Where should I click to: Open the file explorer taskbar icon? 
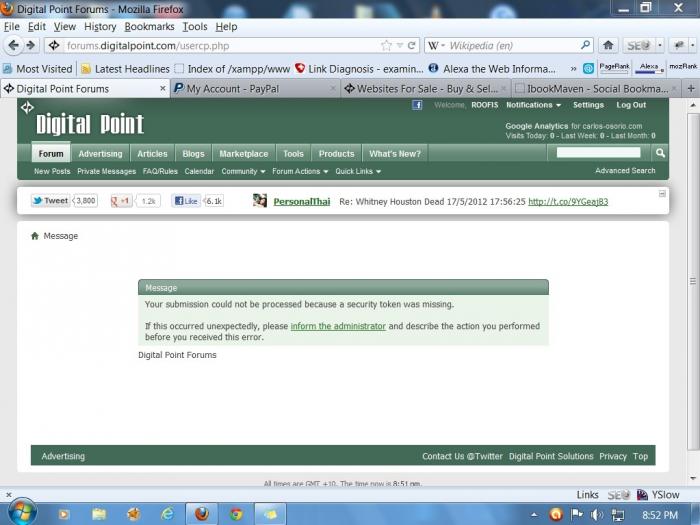pos(99,514)
